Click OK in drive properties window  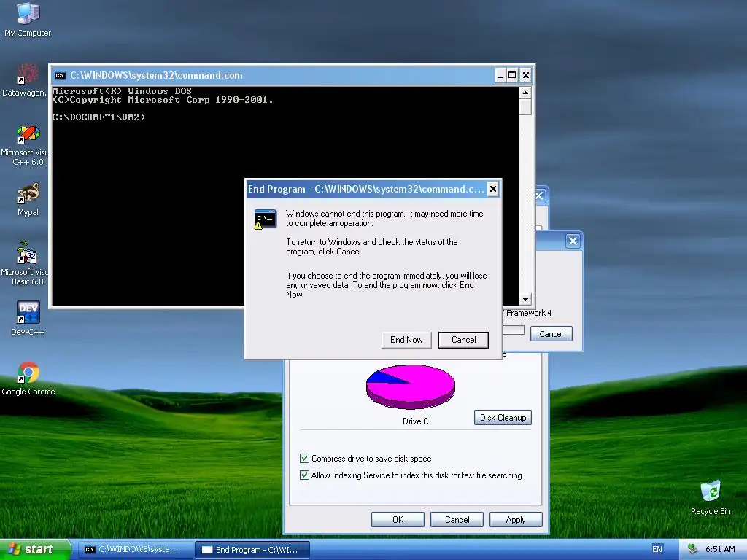pos(398,519)
